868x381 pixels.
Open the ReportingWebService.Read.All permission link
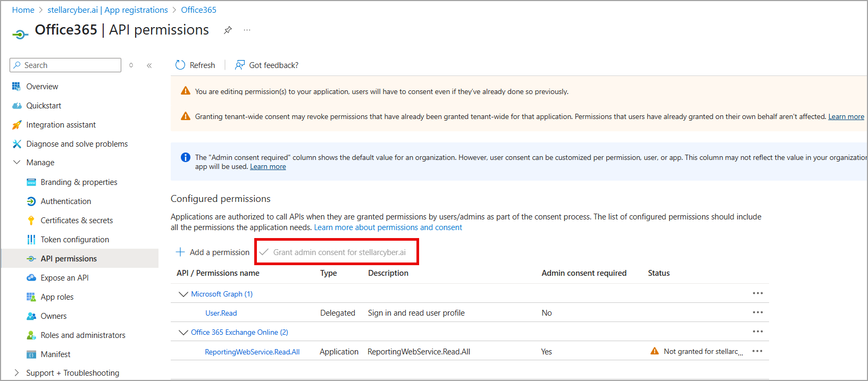click(252, 352)
